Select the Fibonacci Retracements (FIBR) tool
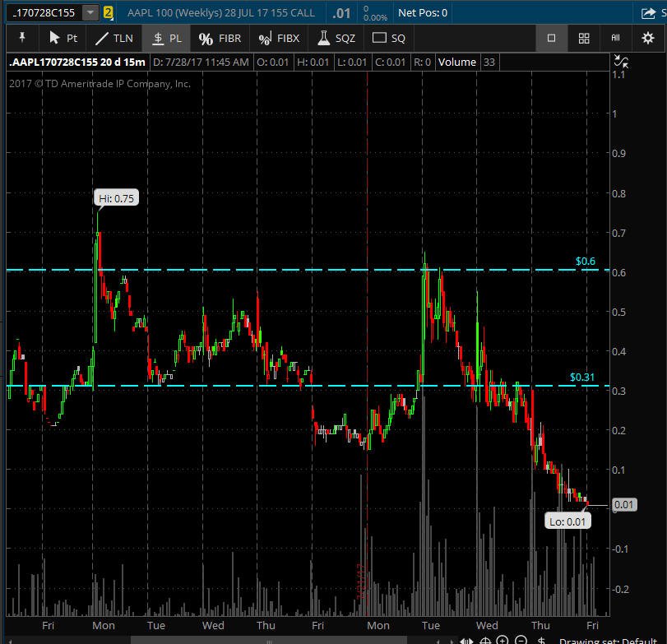This screenshot has height=644, width=667. (220, 39)
